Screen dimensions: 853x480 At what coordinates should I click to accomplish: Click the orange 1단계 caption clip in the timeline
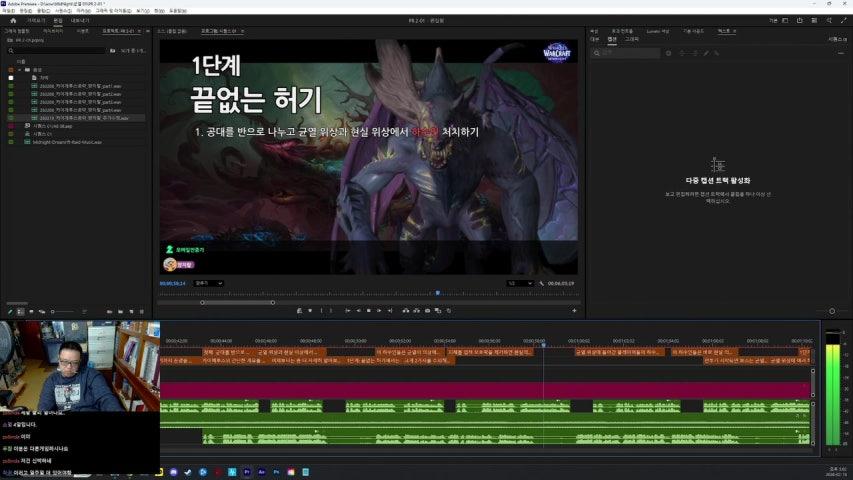(x=370, y=360)
